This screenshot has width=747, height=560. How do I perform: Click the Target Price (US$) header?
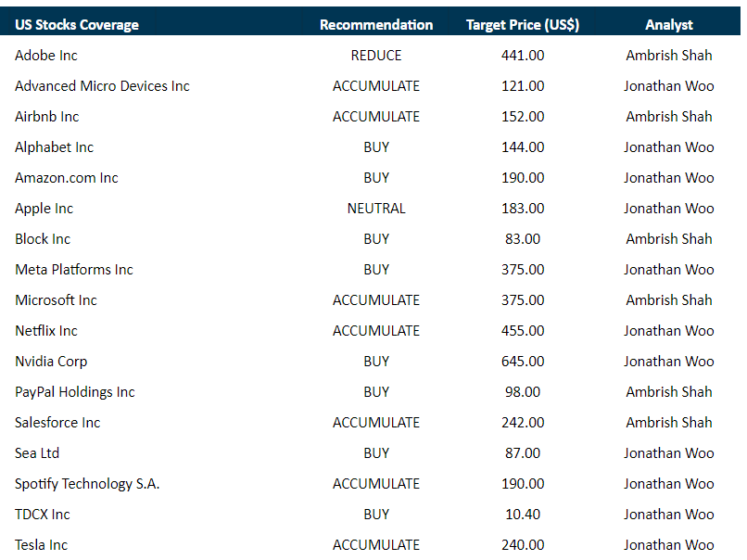point(523,25)
